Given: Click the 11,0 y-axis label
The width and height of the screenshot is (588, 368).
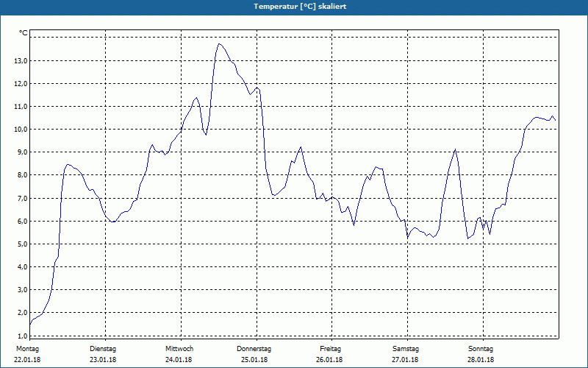Looking at the screenshot, I should (x=21, y=107).
